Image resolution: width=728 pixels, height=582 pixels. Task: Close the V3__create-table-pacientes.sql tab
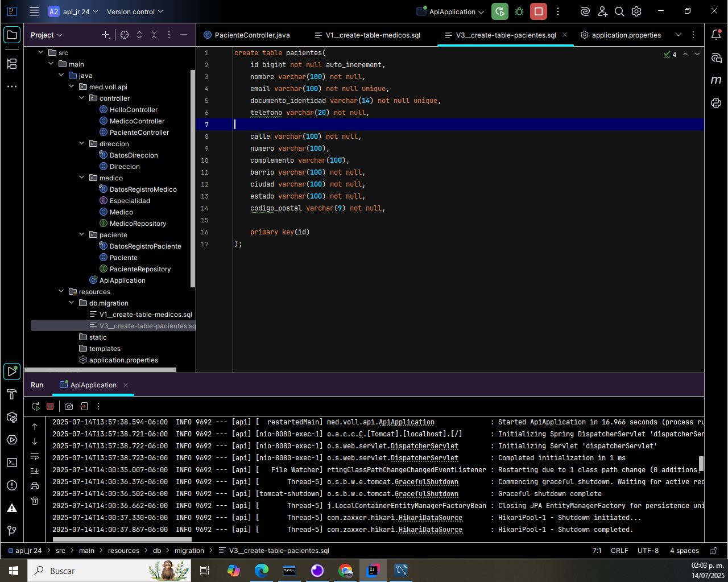click(x=565, y=35)
